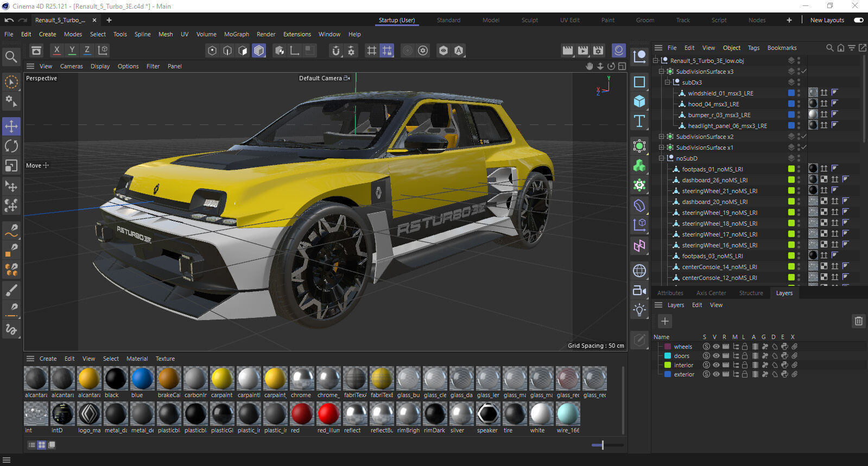Screen dimensions: 868x466
Task: Toggle visibility eye for interior layer
Action: click(716, 365)
